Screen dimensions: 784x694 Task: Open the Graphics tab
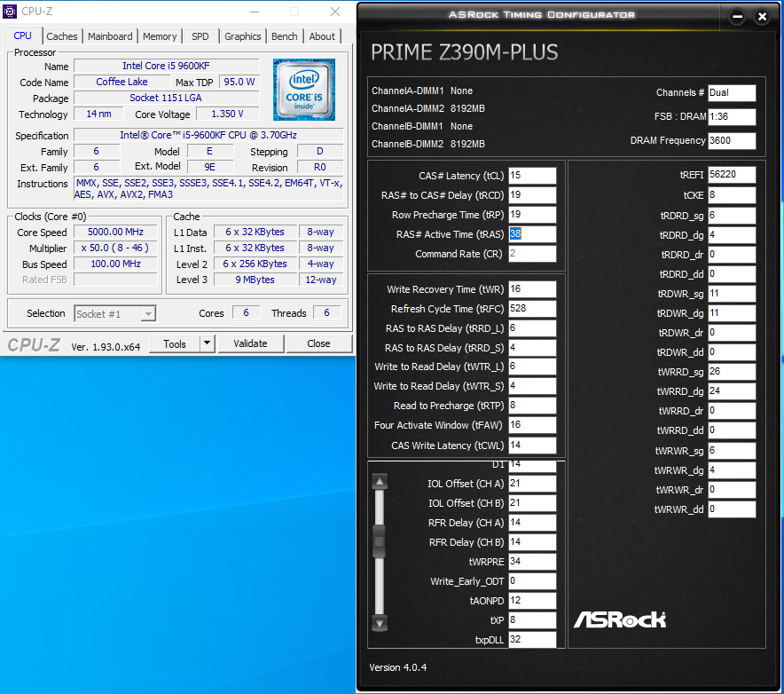tap(242, 36)
